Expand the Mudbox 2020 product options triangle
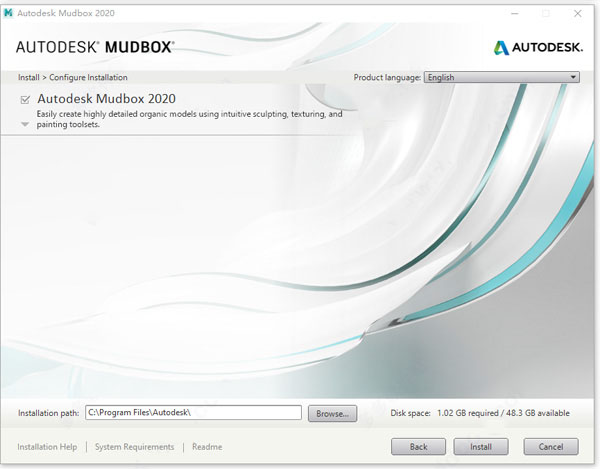 pyautogui.click(x=25, y=124)
